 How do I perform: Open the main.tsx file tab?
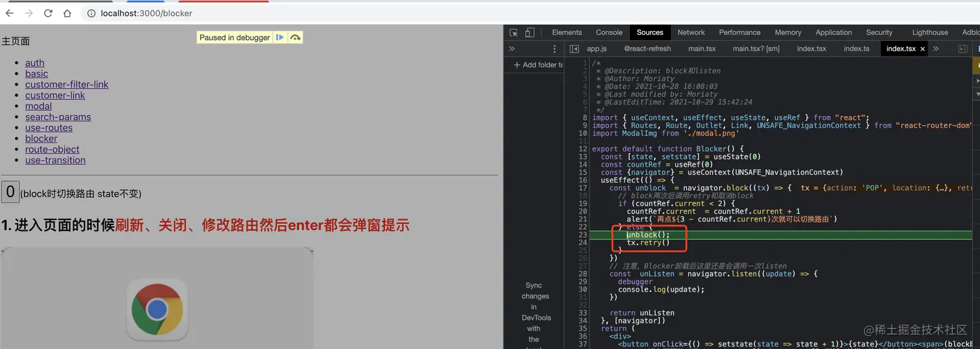pyautogui.click(x=702, y=49)
